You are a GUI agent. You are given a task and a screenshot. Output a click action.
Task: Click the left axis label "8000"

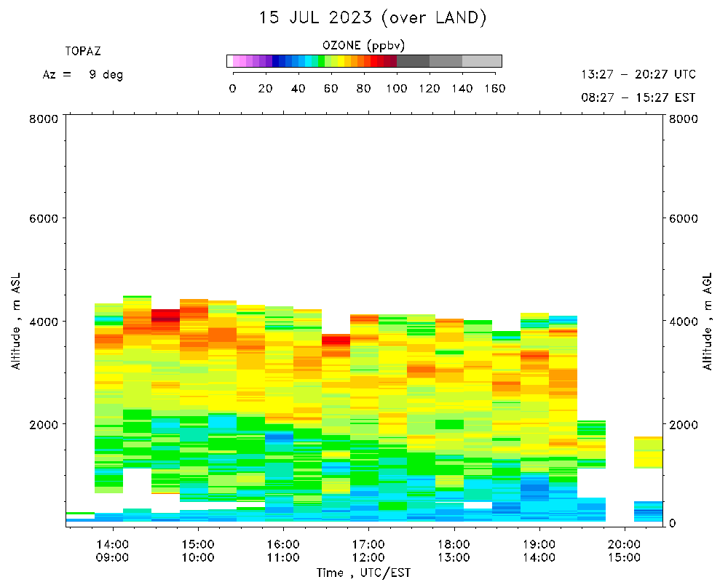[x=44, y=119]
